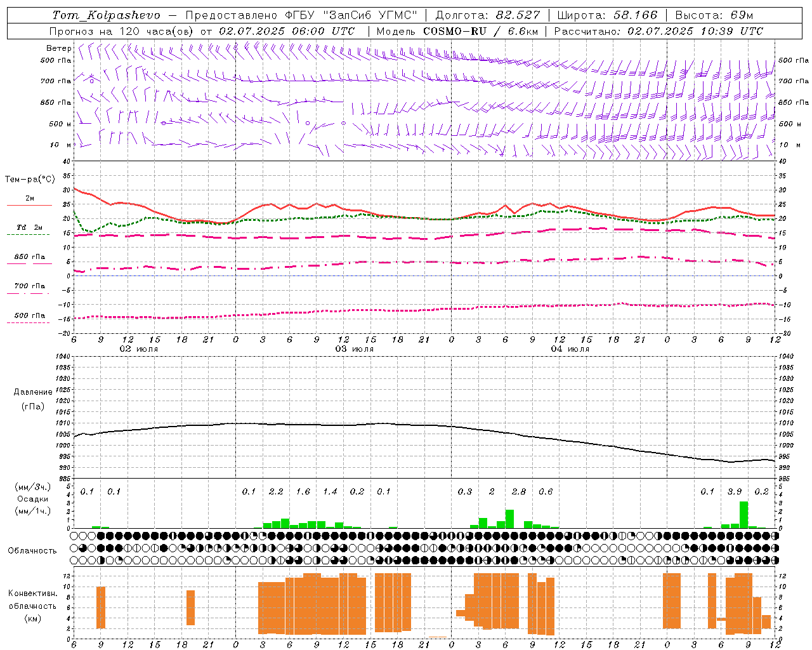Click the tallest green precipitation bar below '3.9'
Screen dimensions: 812x650
[x=743, y=515]
